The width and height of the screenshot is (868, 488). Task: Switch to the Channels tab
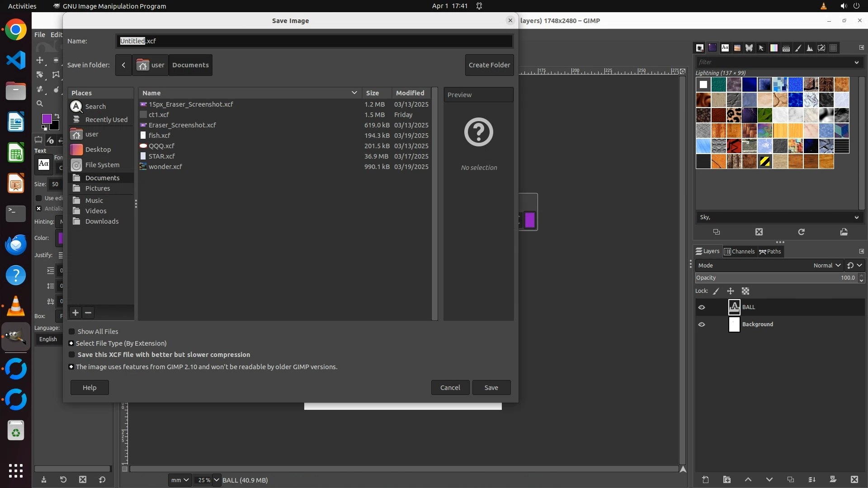click(739, 252)
